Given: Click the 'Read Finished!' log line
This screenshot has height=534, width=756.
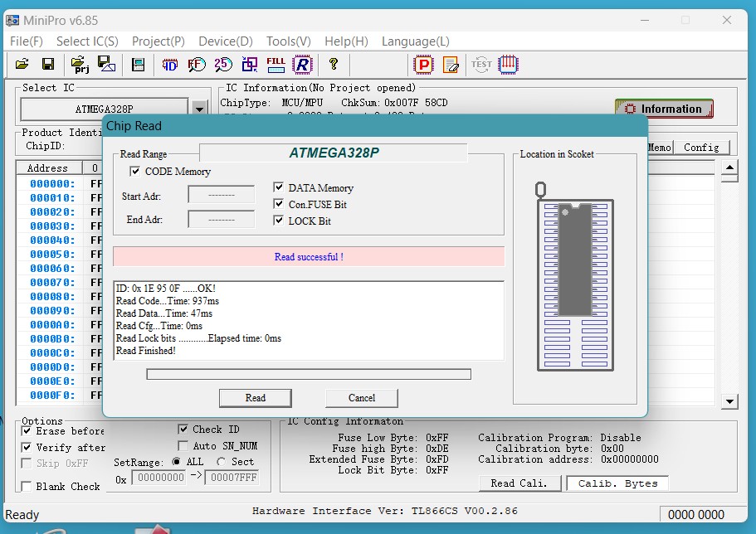Looking at the screenshot, I should (x=145, y=351).
